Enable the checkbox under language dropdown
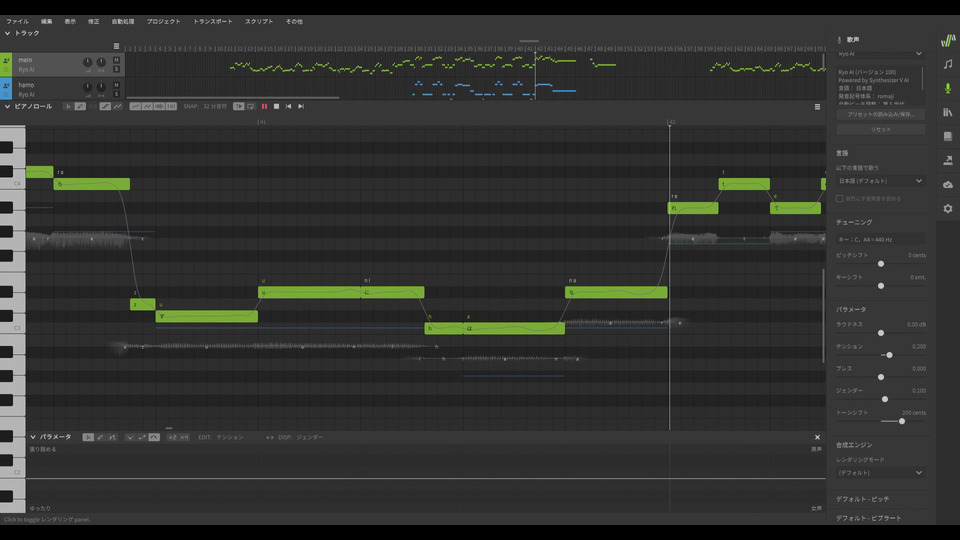 (x=839, y=198)
